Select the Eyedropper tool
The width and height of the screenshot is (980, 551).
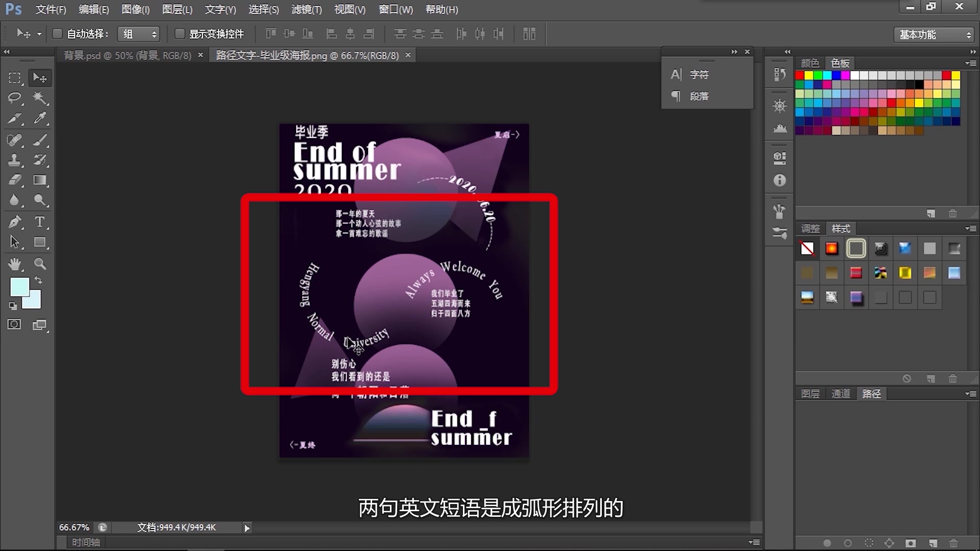click(40, 118)
